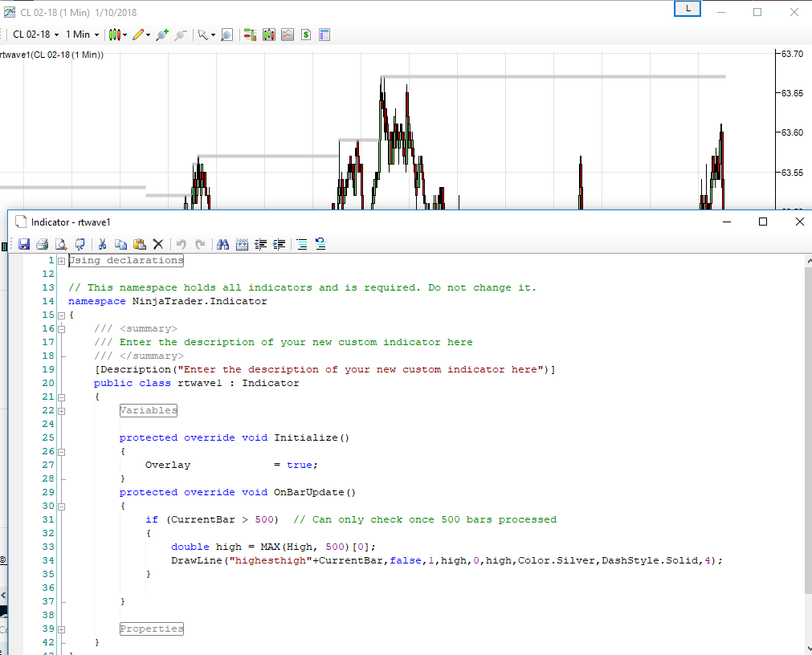Open chart trader icon with red green bars
Viewport: 812px width, 655px height.
coord(250,35)
